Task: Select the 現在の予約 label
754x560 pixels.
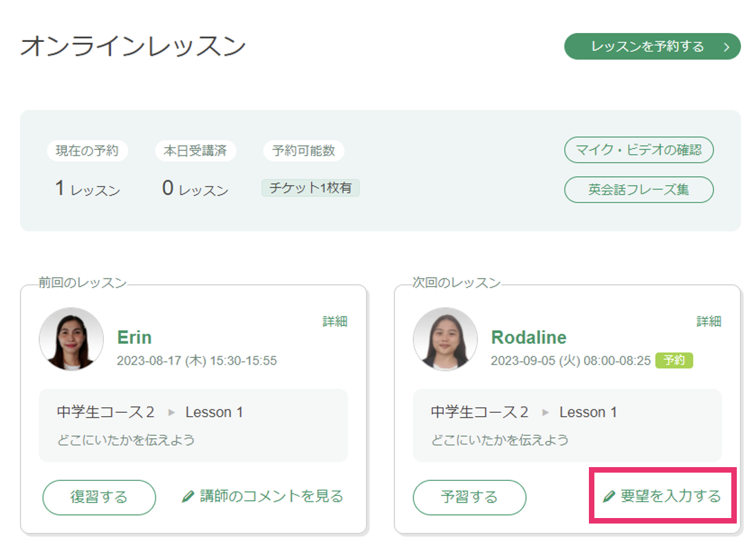Action: [87, 151]
